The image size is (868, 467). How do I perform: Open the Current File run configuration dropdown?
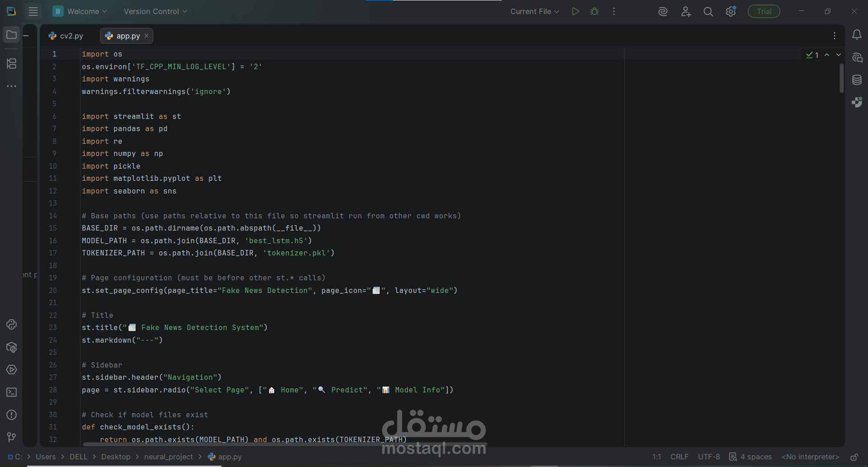click(x=534, y=11)
